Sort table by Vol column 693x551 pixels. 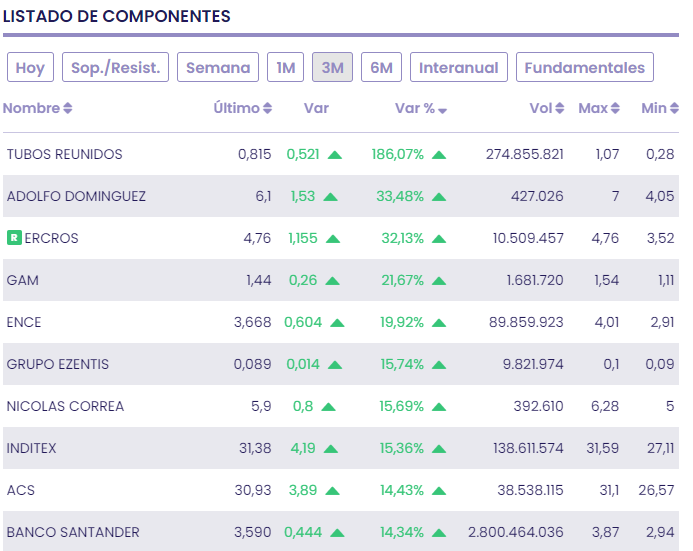547,108
